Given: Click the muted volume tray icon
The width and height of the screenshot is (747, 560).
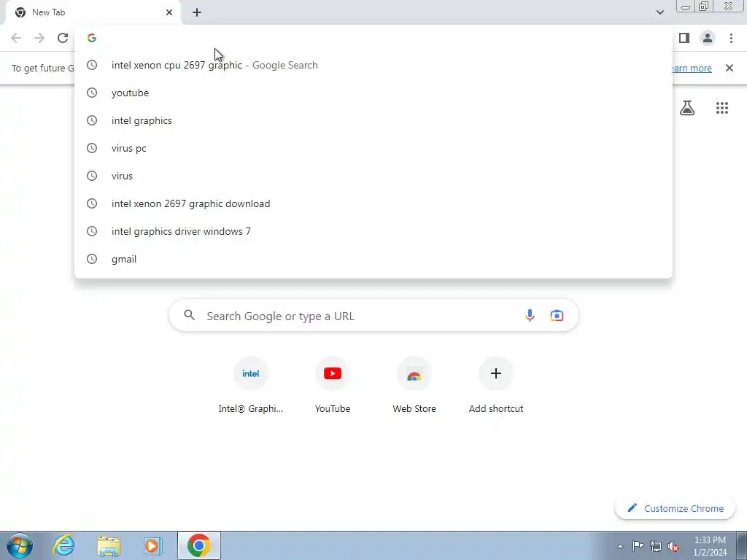Looking at the screenshot, I should click(x=673, y=546).
